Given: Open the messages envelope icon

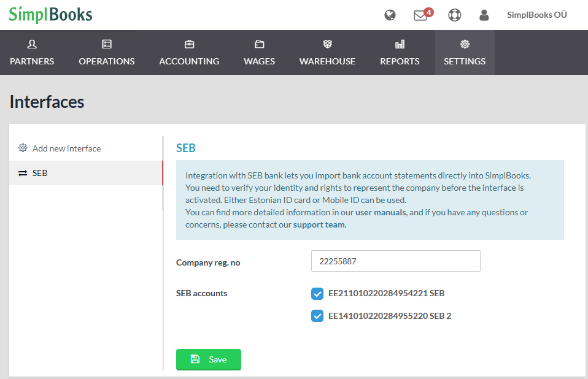Looking at the screenshot, I should (424, 15).
